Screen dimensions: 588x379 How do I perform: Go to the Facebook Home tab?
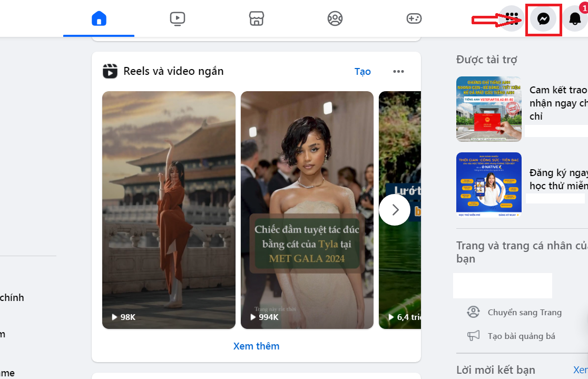[x=99, y=18]
